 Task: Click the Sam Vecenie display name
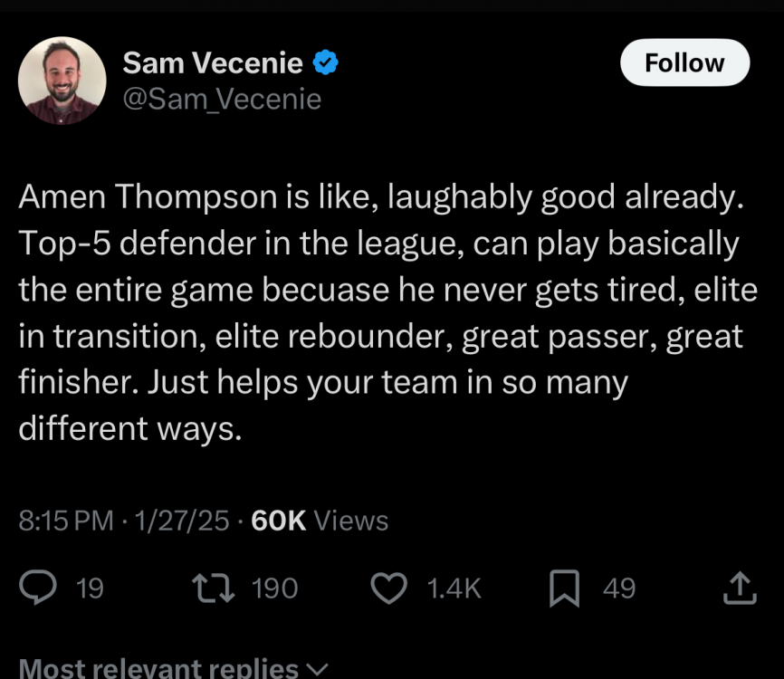click(x=213, y=63)
